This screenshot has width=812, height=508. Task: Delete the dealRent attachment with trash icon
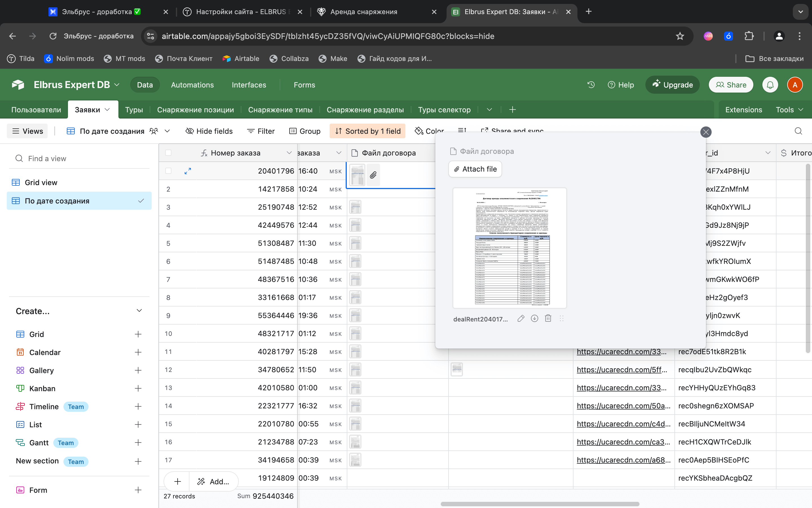tap(548, 318)
